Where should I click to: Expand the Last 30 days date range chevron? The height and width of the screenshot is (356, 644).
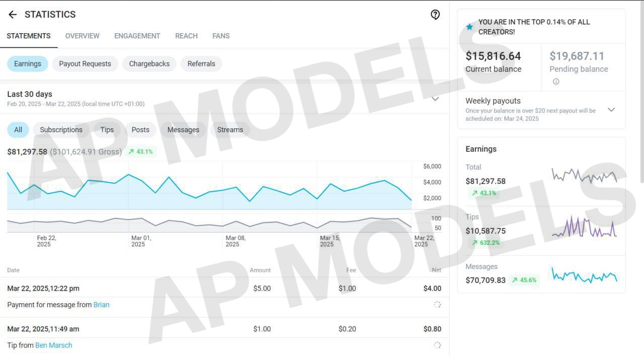(x=435, y=99)
